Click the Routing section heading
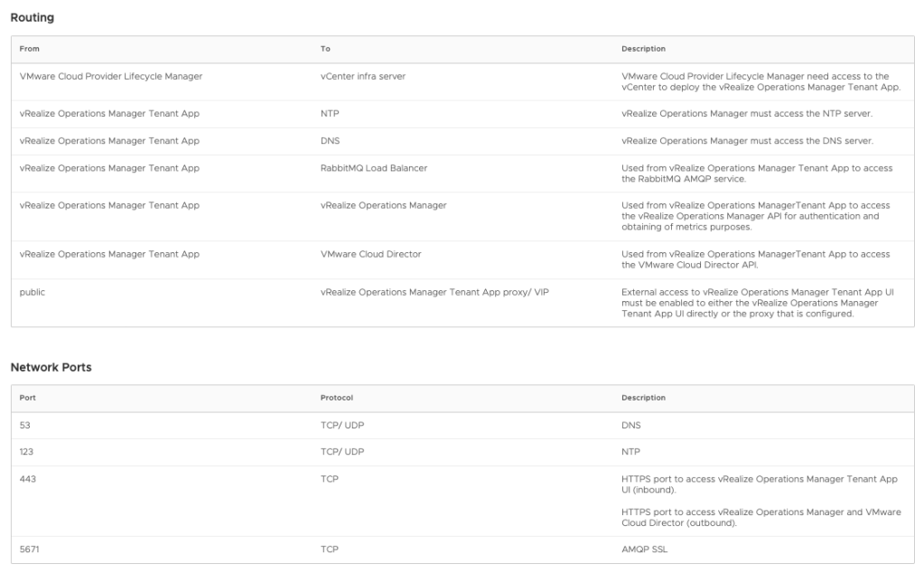Screen dimensions: 924x583 32,17
